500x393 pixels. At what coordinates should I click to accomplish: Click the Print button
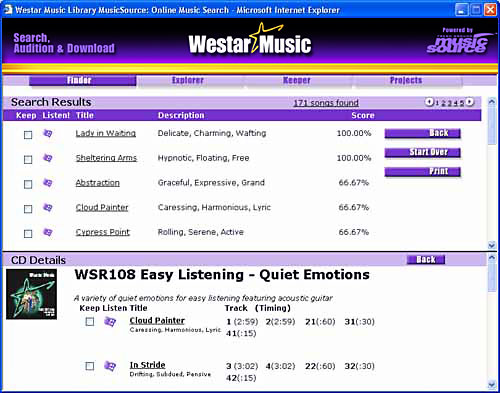click(x=423, y=172)
